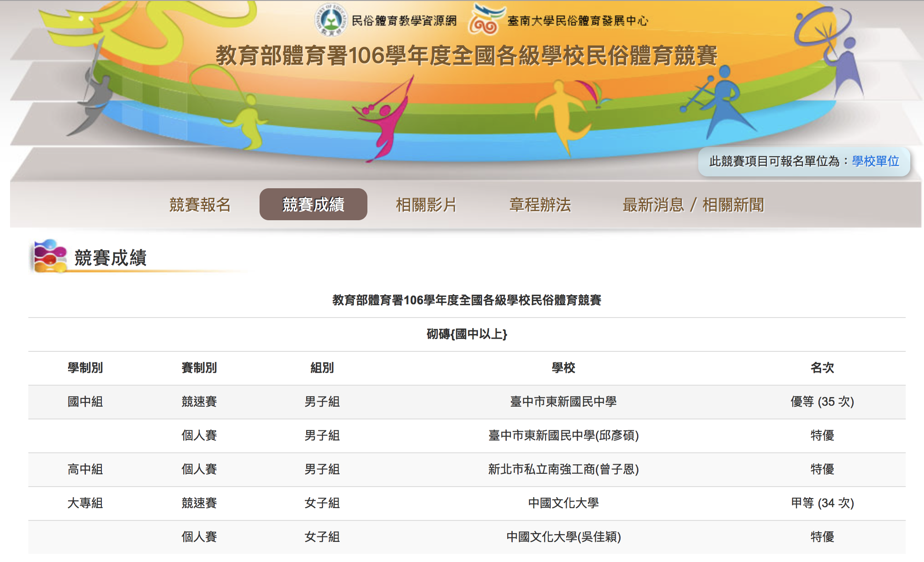The image size is (924, 562).
Task: Click 女子組 in the 中國文化大學 競速賽 row
Action: [322, 503]
